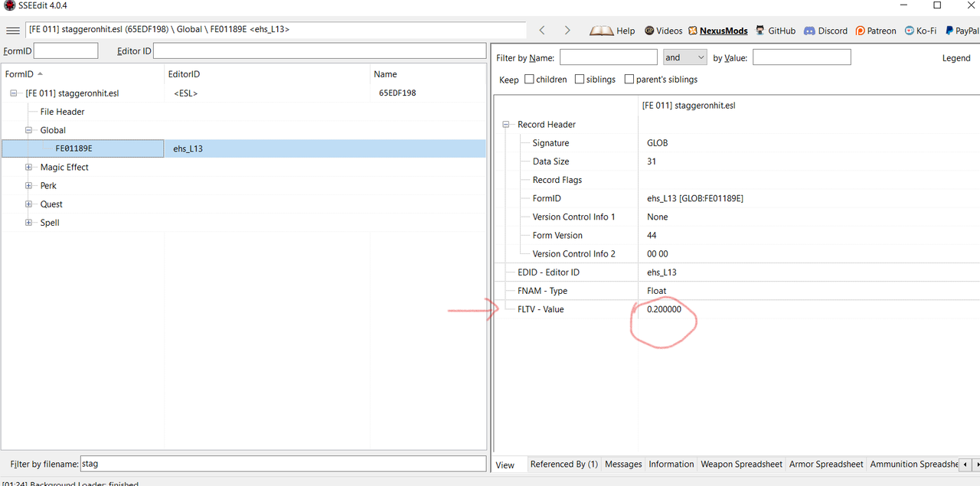Click the <ESL> EditorID cell
The image size is (980, 486).
tap(186, 93)
